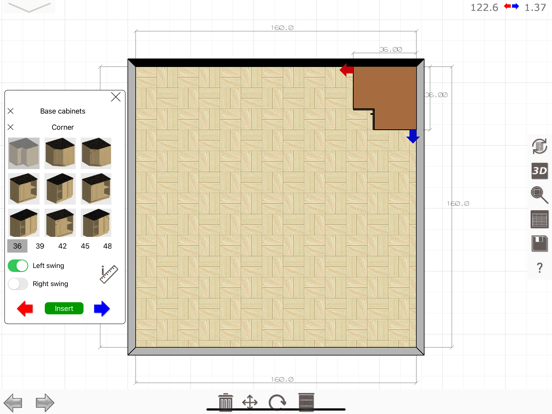Open the 3D view

coord(539,171)
